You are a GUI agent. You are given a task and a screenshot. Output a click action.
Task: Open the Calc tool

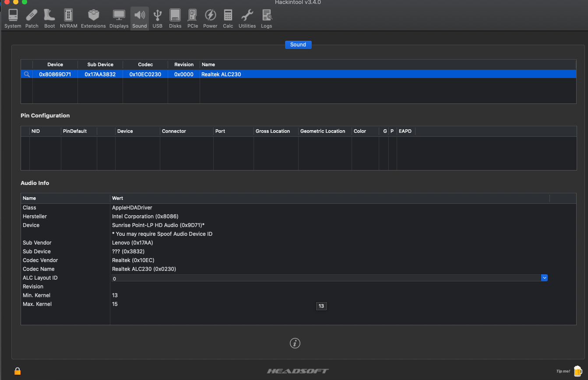[228, 18]
